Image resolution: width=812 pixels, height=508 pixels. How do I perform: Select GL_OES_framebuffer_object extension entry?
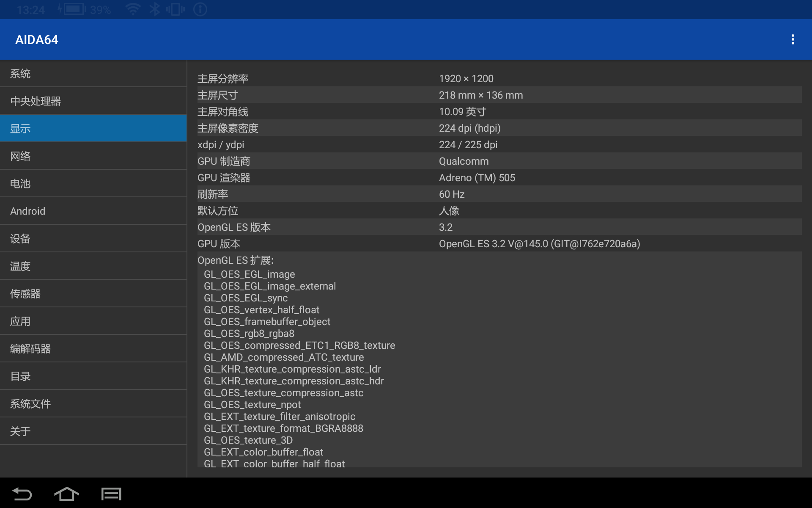tap(267, 322)
